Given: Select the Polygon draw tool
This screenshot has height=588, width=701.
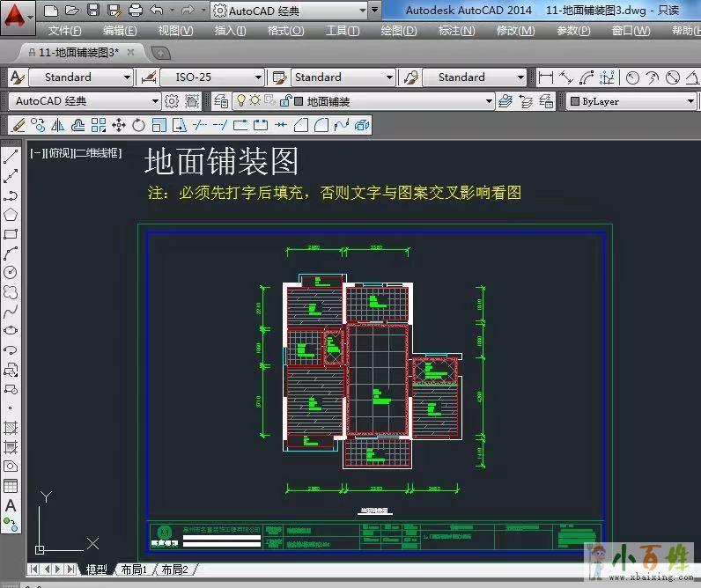Looking at the screenshot, I should click(11, 215).
